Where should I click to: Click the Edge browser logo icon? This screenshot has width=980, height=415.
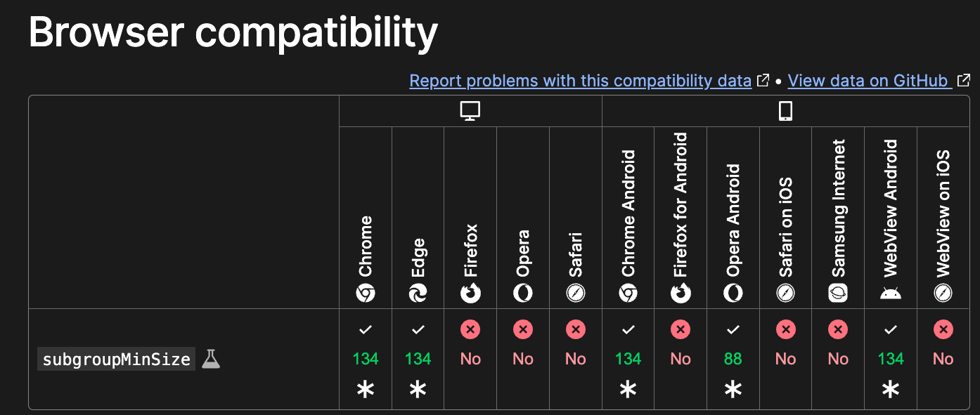418,294
